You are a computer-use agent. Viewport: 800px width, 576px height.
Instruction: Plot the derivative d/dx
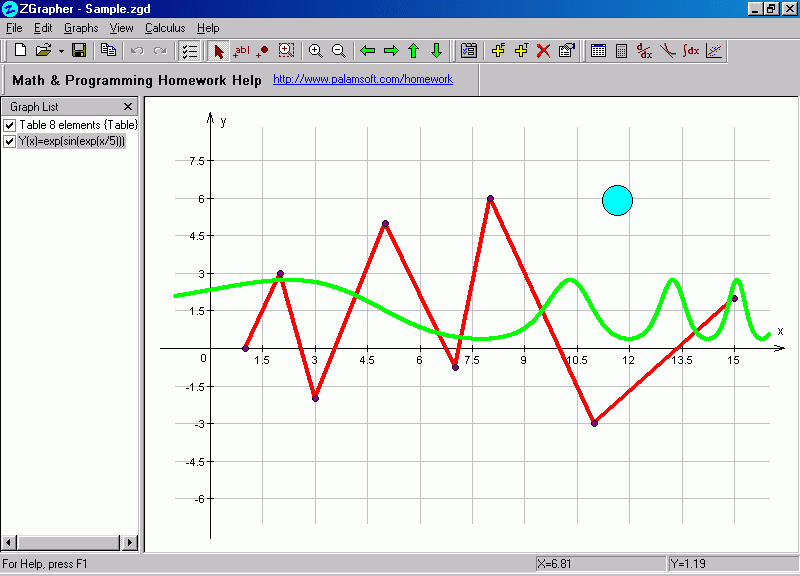point(644,51)
